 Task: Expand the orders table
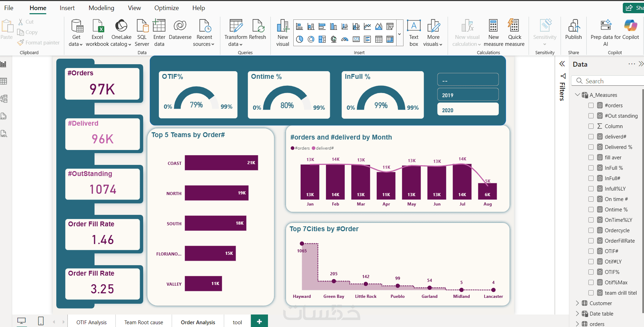click(x=577, y=324)
